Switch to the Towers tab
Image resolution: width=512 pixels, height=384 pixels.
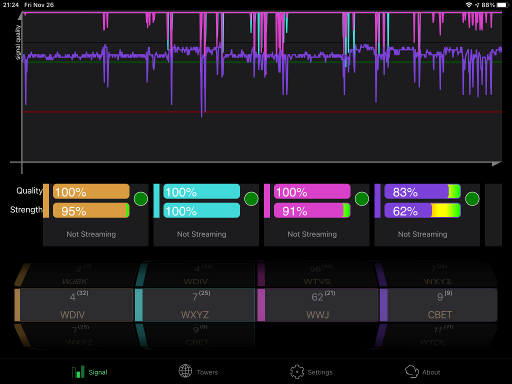click(198, 372)
